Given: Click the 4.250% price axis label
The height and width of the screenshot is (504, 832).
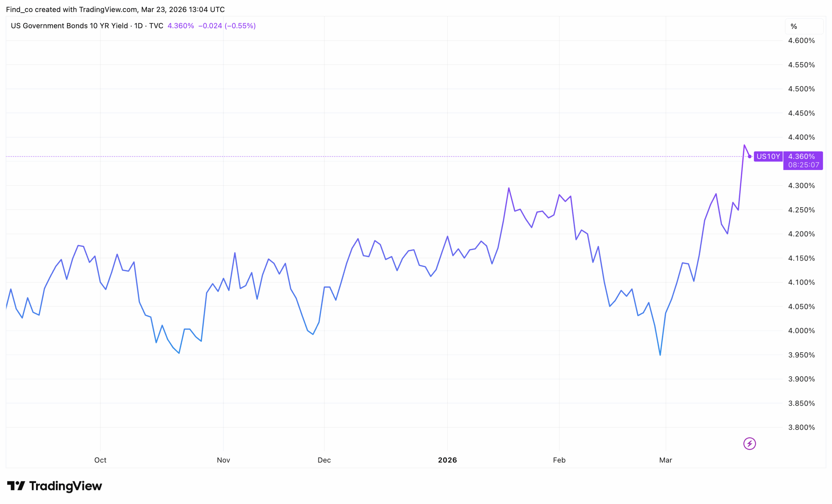Looking at the screenshot, I should 801,210.
